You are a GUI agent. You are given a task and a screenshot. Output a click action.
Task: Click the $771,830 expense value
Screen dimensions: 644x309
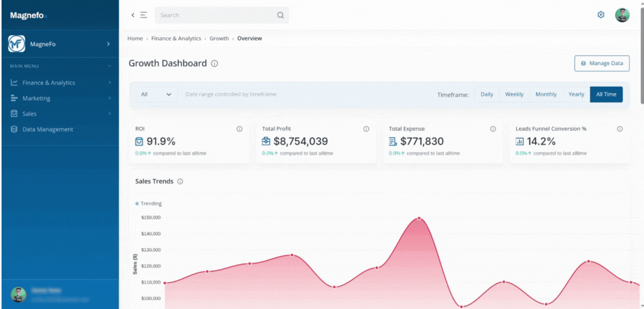(422, 141)
